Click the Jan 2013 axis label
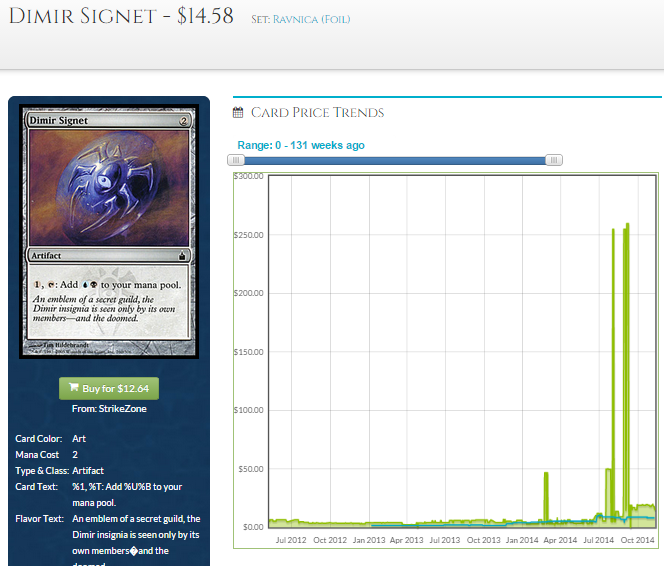The image size is (664, 566). pos(369,540)
